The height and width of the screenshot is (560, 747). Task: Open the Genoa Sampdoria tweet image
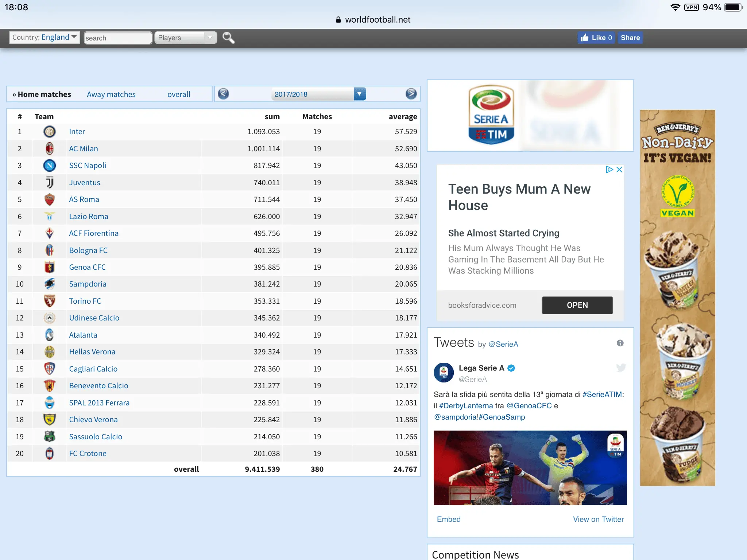pos(530,467)
